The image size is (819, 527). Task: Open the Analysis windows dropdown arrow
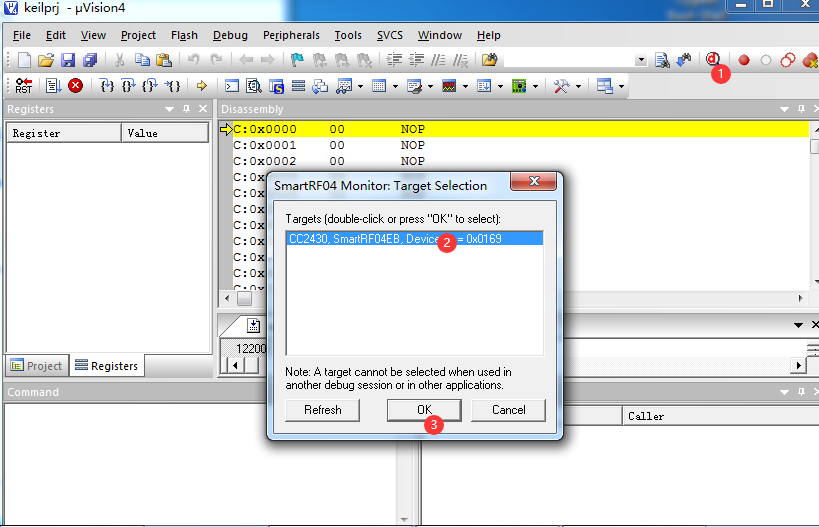pyautogui.click(x=465, y=86)
